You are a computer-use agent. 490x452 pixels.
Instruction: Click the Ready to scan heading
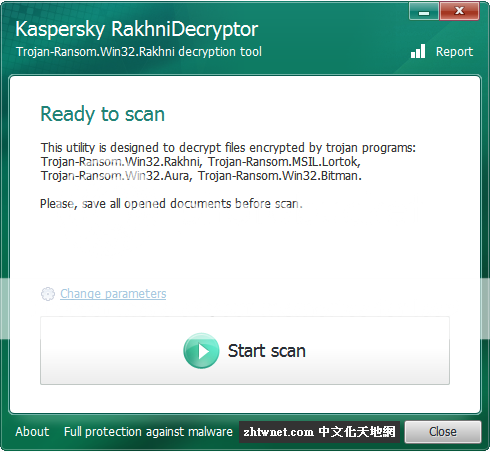(x=103, y=114)
